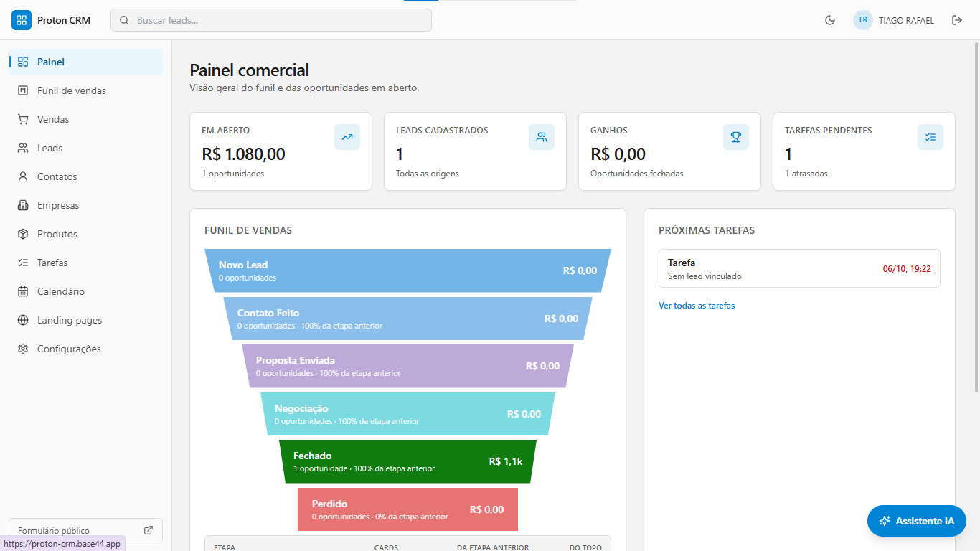
Task: Select the green Fechado funnel stage
Action: [x=407, y=461]
